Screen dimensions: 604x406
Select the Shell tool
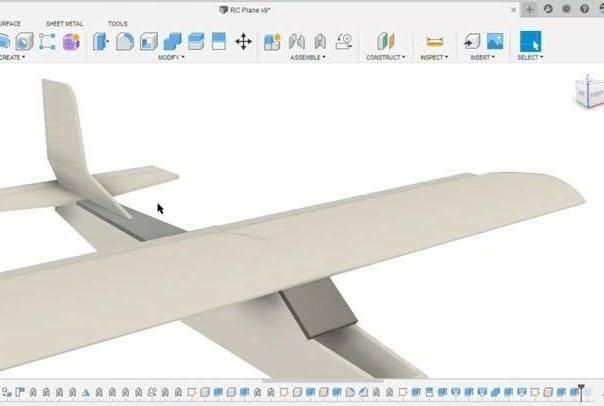(x=149, y=41)
